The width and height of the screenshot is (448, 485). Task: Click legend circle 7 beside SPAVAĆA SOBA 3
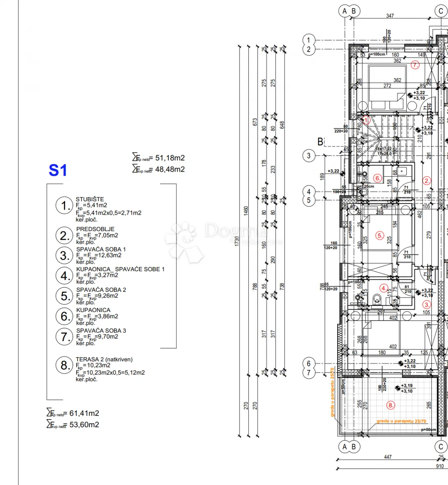coord(64,337)
